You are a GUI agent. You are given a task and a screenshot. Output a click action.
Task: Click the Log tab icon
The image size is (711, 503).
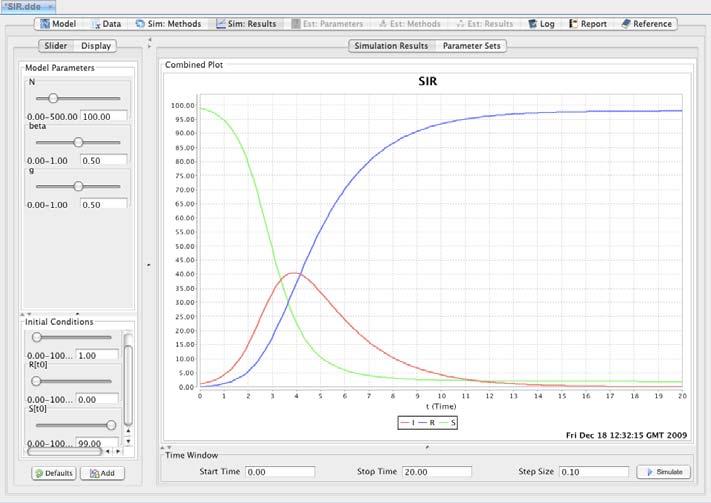(x=533, y=24)
